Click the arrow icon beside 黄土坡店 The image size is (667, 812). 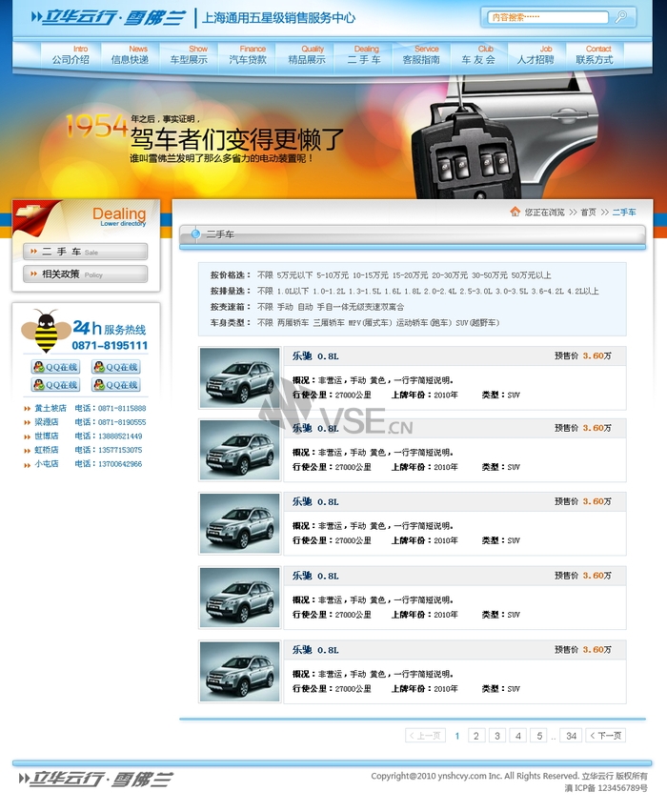[27, 409]
